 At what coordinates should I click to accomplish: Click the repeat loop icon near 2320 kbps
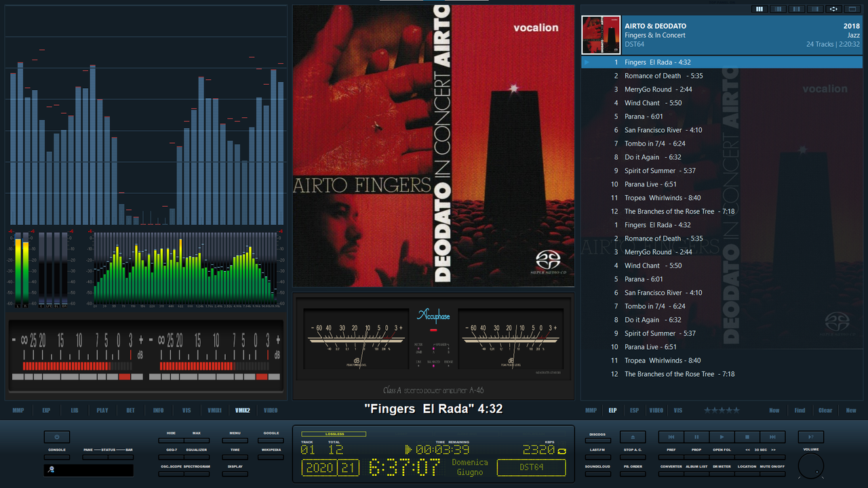tap(562, 450)
